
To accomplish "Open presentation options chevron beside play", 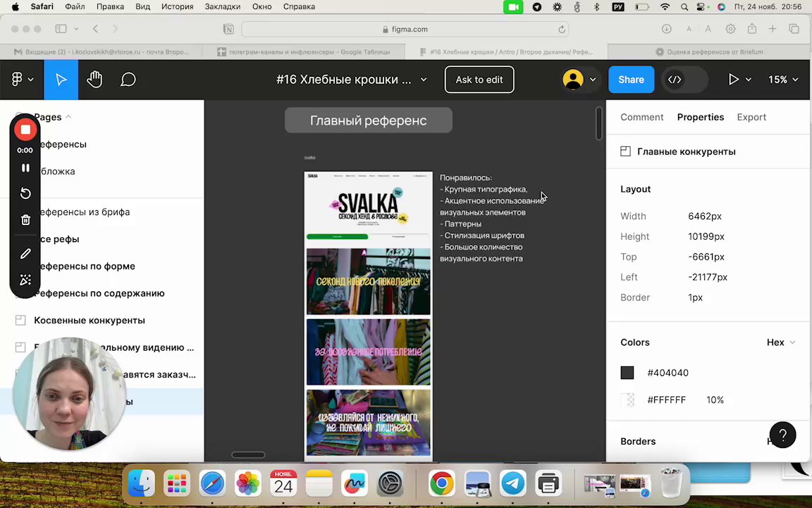I will (749, 79).
